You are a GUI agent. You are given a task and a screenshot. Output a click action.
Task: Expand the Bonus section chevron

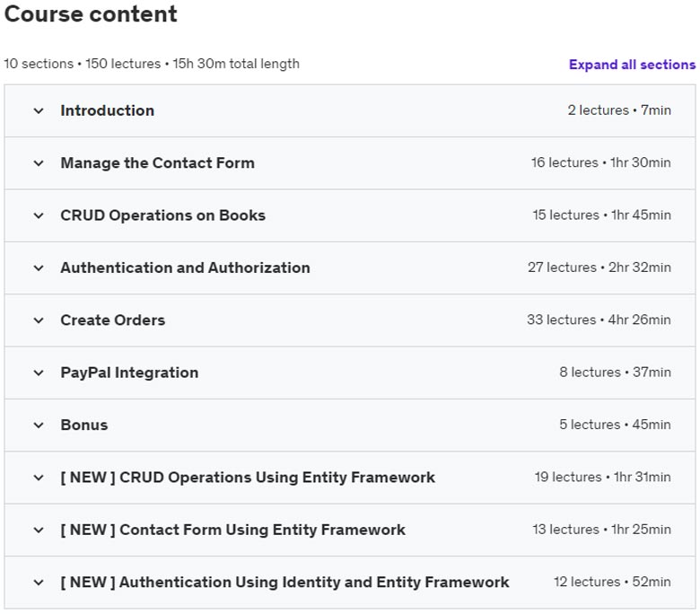pyautogui.click(x=39, y=425)
